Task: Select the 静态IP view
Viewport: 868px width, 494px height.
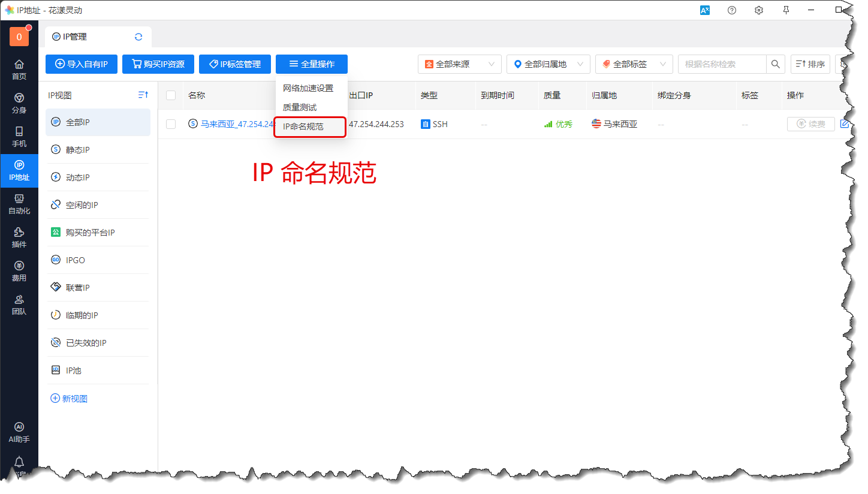Action: [x=98, y=150]
